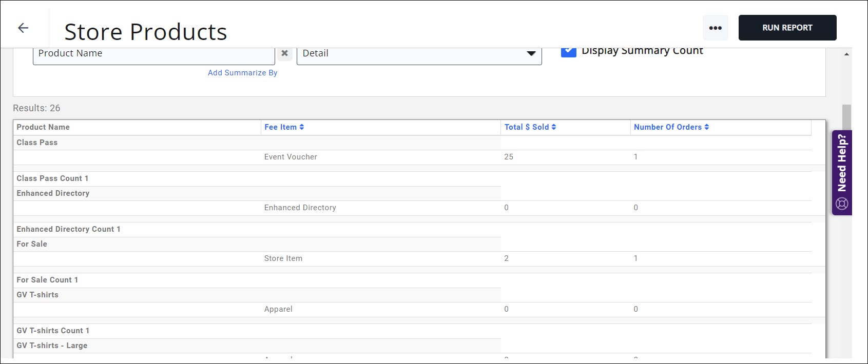868x364 pixels.
Task: Sort by Fee Item arrows icon
Action: tap(302, 127)
